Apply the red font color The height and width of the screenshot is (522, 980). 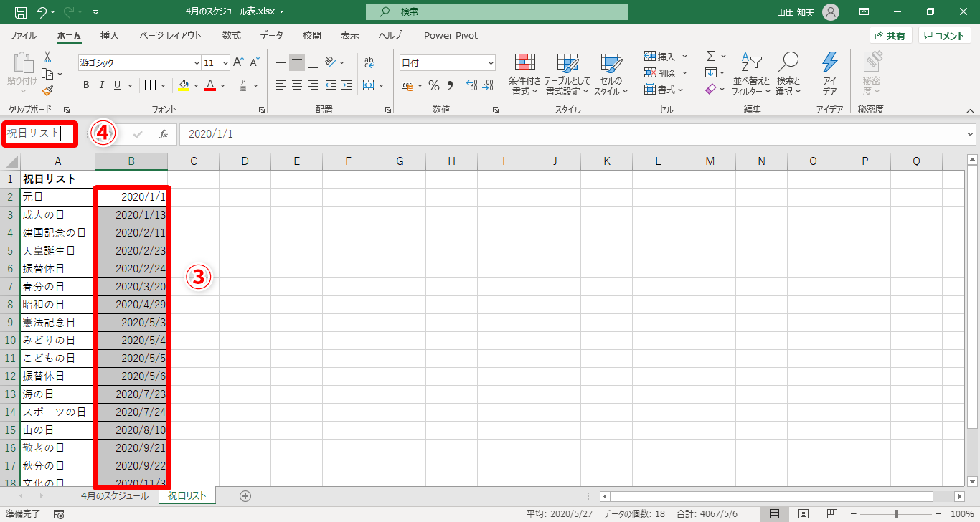tap(210, 85)
